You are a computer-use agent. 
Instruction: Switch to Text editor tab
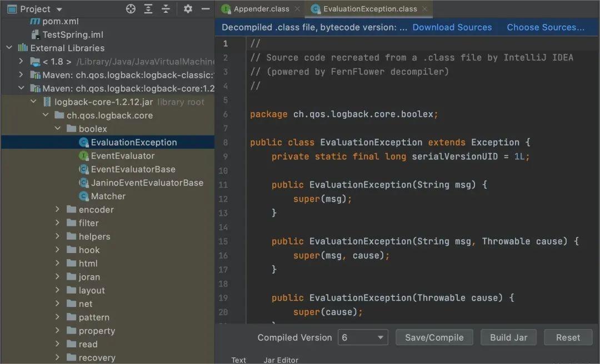238,360
